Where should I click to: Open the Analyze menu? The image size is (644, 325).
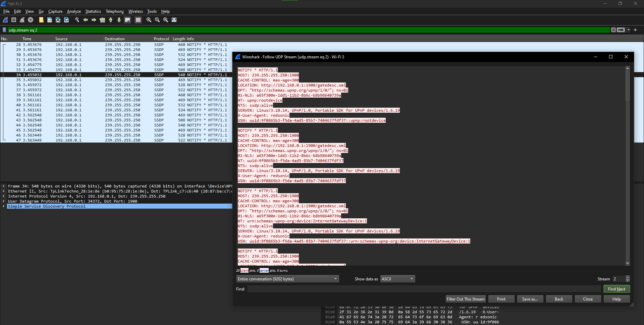(x=74, y=11)
